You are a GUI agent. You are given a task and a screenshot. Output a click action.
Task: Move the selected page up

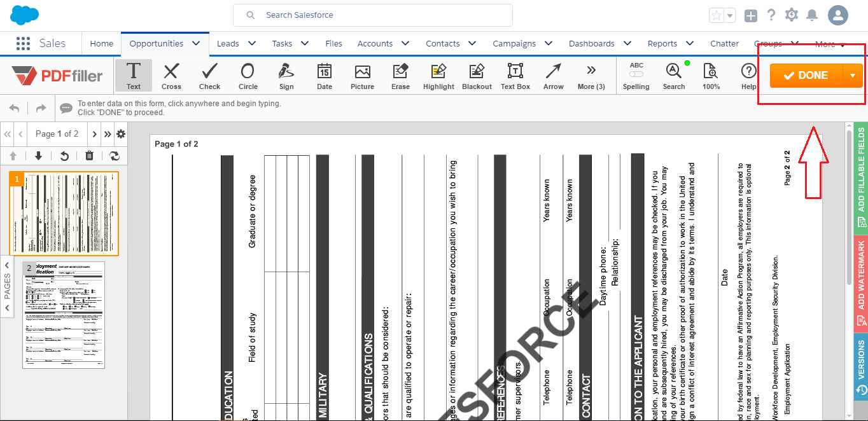pos(13,156)
